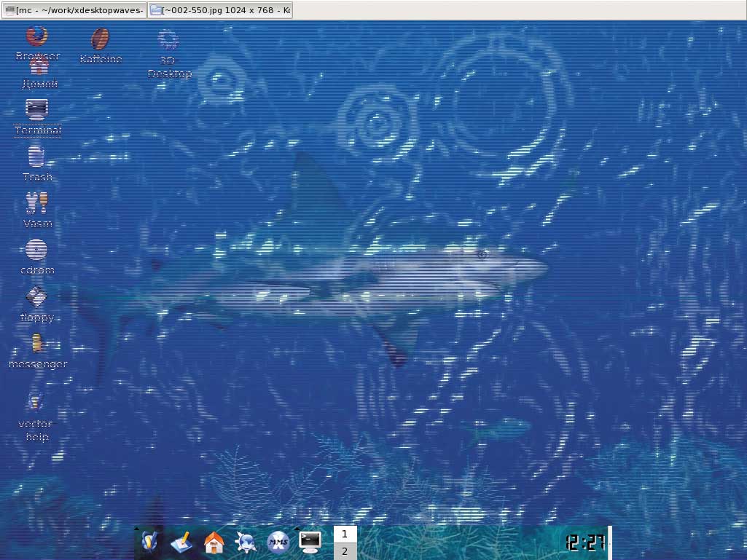Click the 12:27 panel clock

(585, 542)
